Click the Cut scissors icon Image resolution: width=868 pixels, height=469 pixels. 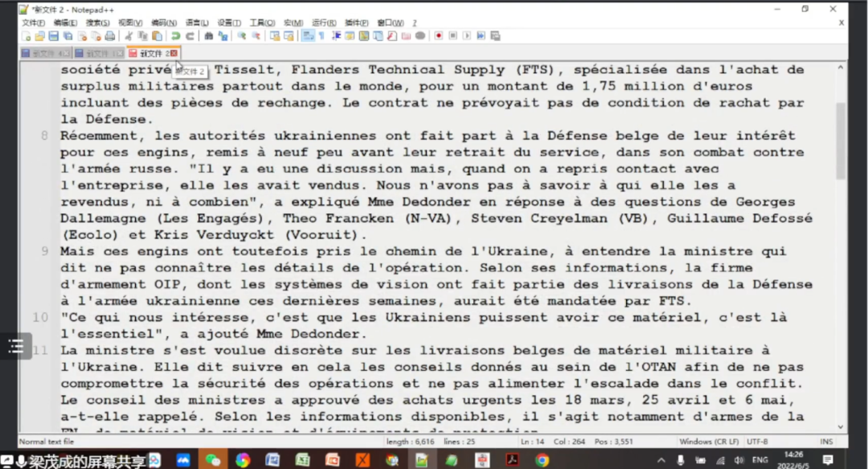[x=129, y=36]
